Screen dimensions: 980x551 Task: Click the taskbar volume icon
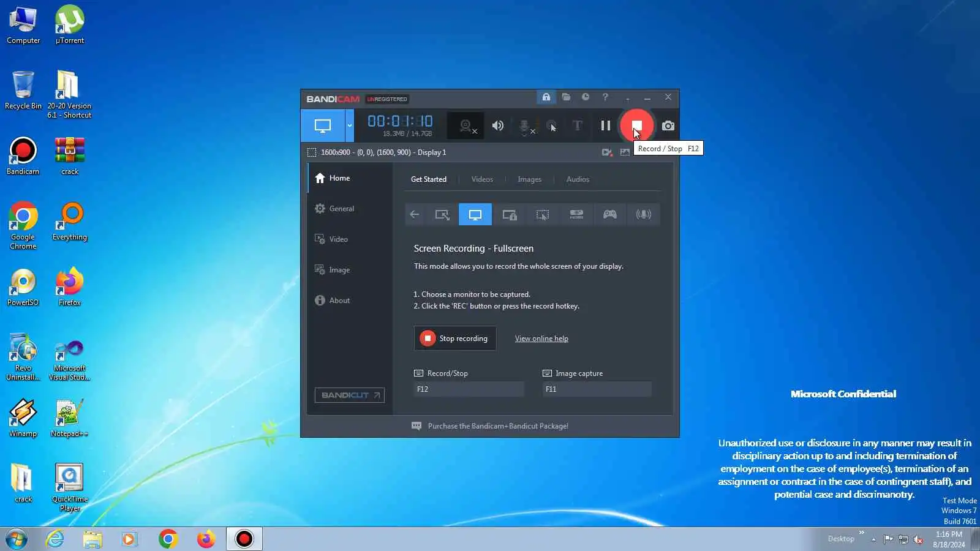pos(918,539)
